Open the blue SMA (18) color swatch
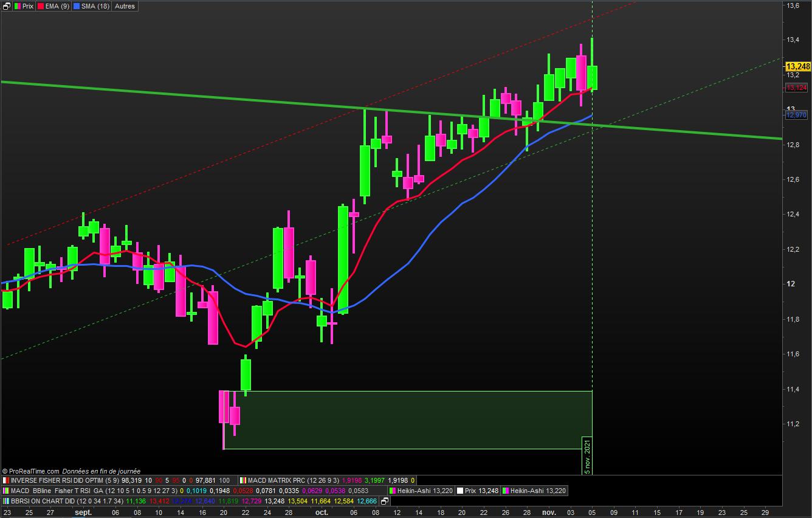This screenshot has width=812, height=518. tap(76, 6)
